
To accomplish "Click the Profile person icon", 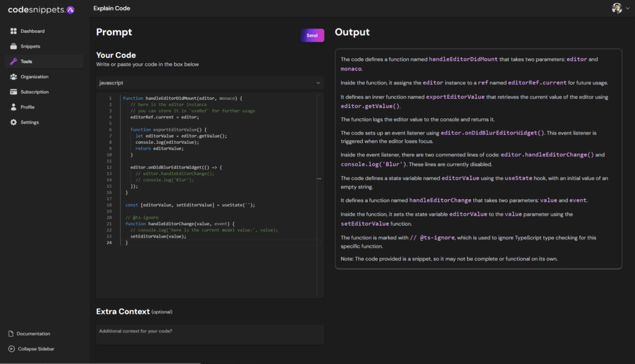I will click(x=14, y=107).
